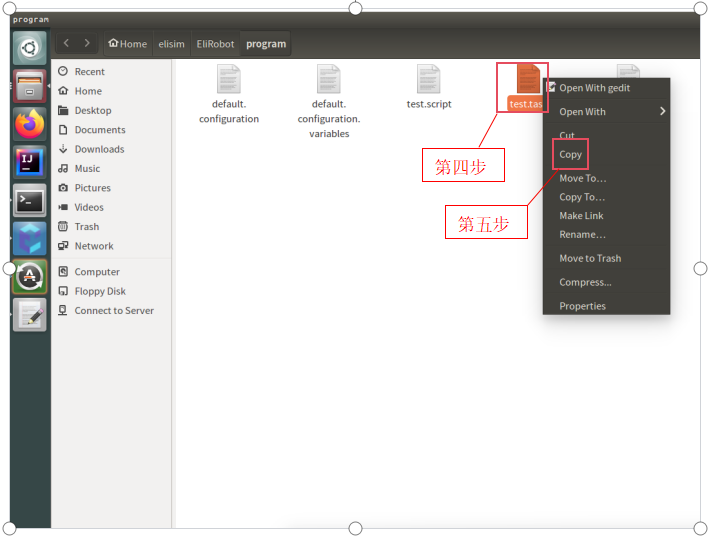This screenshot has height=552, width=715.
Task: Select the test.script file
Action: (x=429, y=88)
